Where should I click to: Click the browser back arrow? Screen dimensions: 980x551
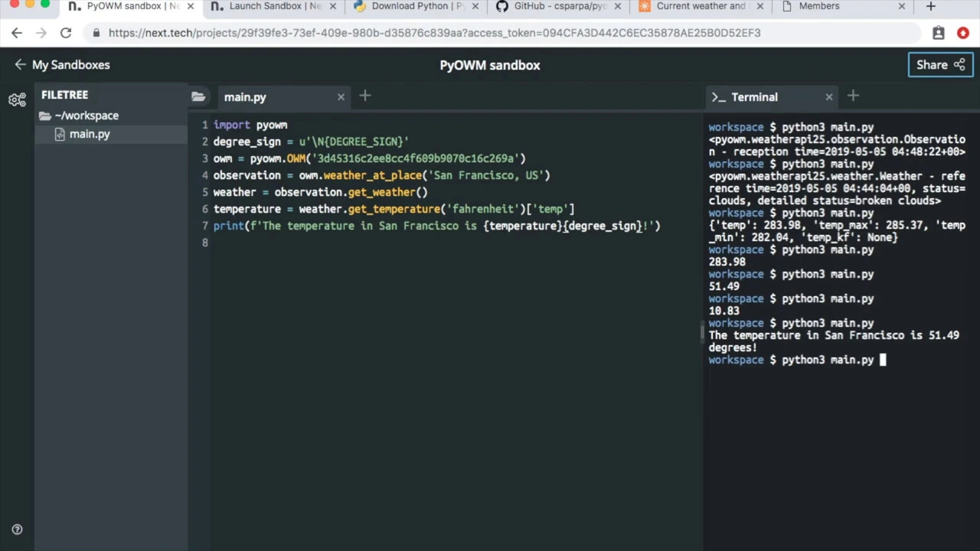[x=17, y=33]
